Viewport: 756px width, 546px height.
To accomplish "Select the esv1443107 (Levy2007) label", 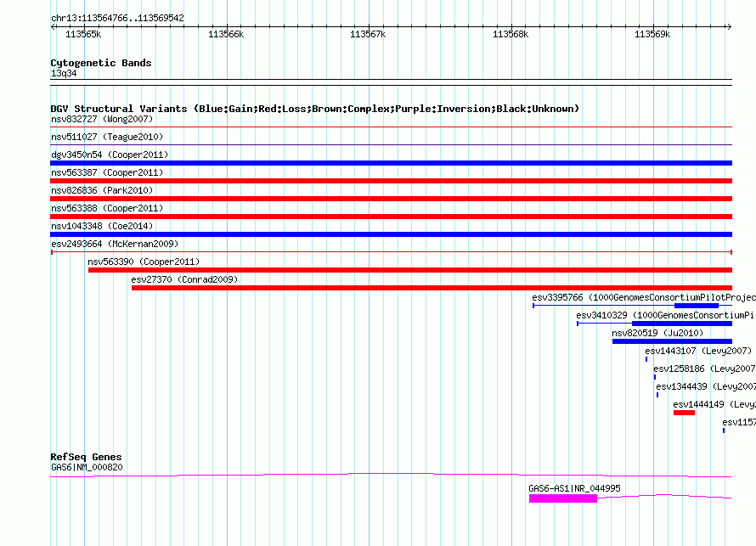I will (698, 351).
